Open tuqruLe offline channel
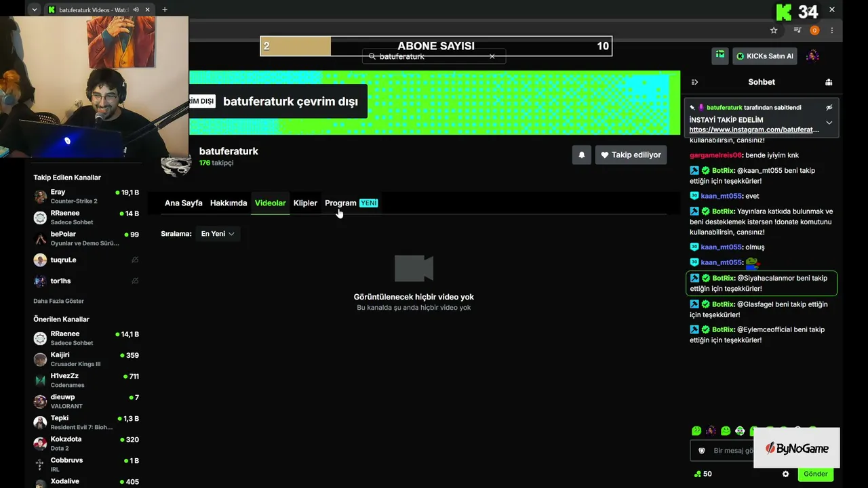Image resolution: width=868 pixels, height=488 pixels. (86, 260)
